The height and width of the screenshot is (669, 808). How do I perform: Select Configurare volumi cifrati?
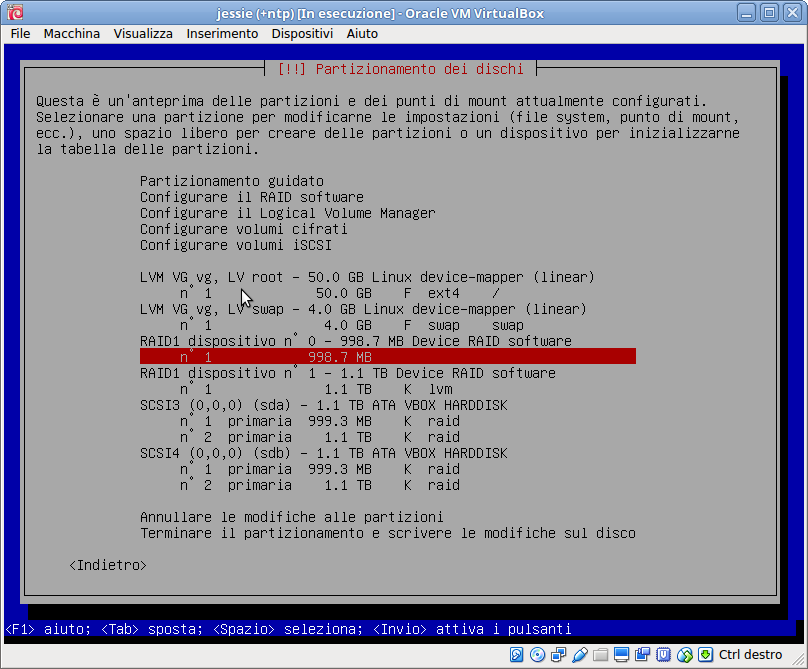pyautogui.click(x=243, y=229)
